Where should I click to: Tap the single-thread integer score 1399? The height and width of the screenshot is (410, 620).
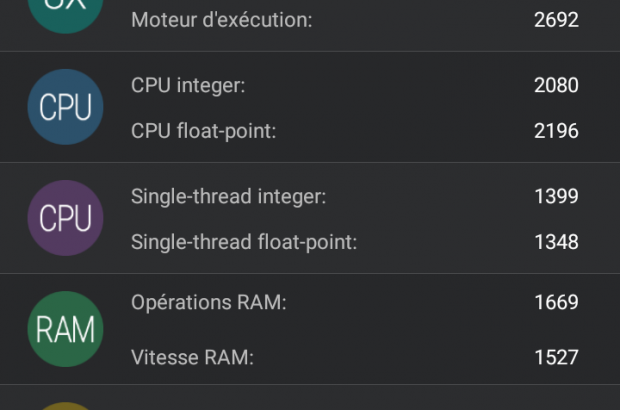click(556, 197)
